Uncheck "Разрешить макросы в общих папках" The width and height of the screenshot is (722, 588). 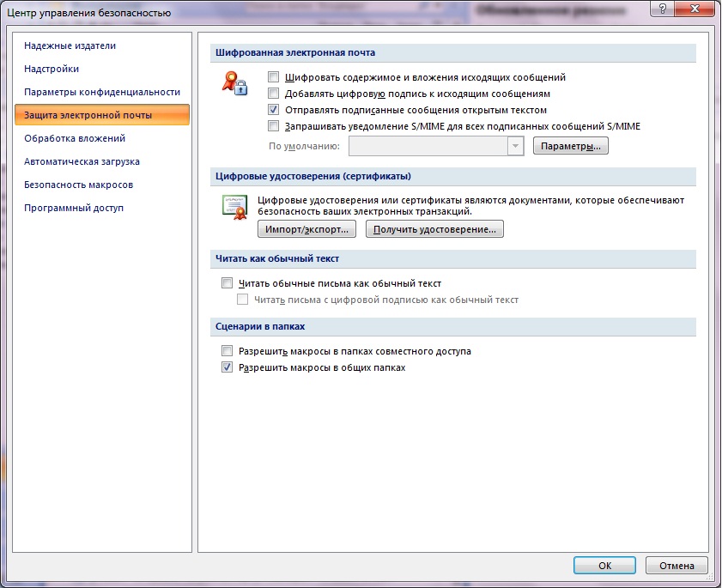[227, 367]
